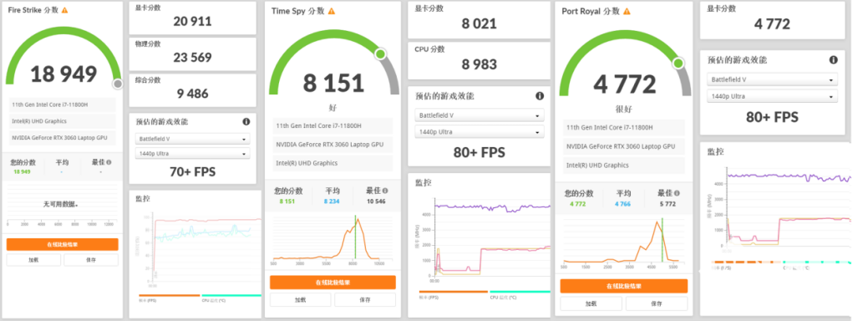Viewport: 868px width, 321px height.
Task: Click the 加载 button under Fire Strike
Action: 33,260
